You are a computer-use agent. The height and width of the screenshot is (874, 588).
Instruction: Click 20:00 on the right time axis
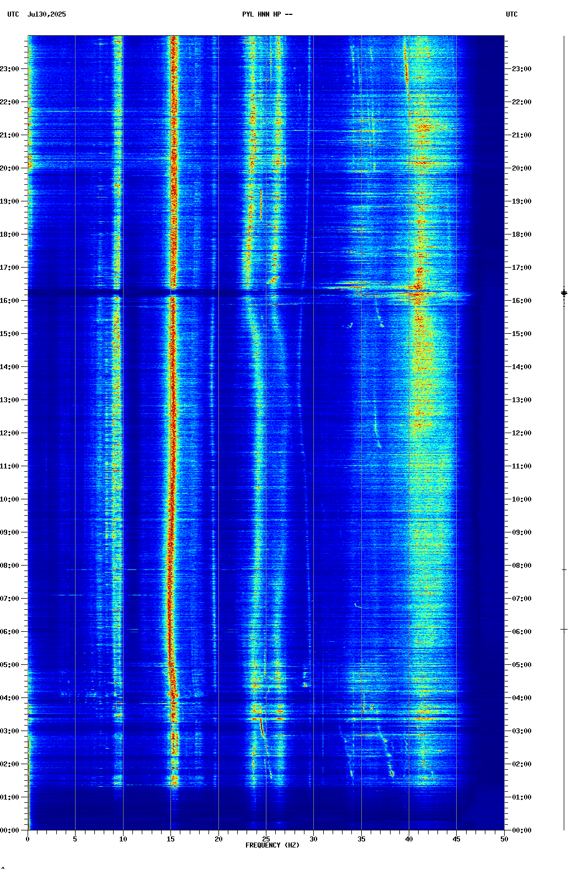(x=522, y=168)
